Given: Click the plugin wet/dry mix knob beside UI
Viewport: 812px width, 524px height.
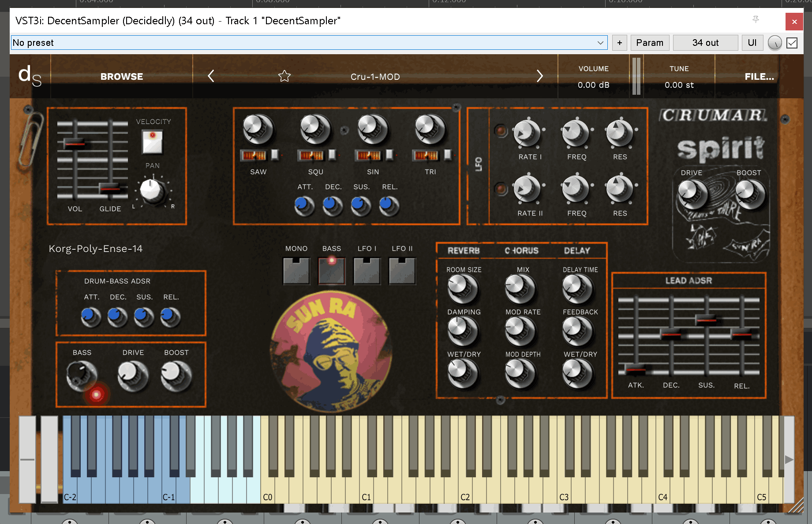Looking at the screenshot, I should pyautogui.click(x=775, y=43).
